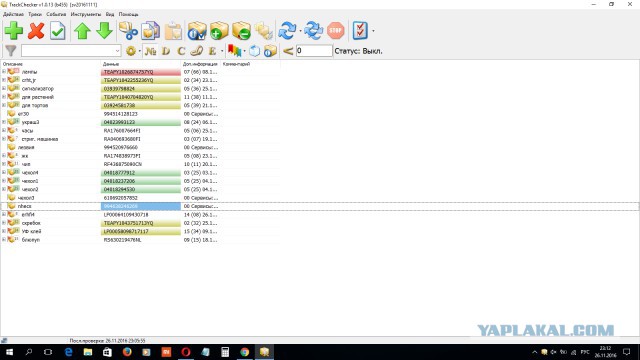Paste the track with the clipboard icon

pos(173,31)
